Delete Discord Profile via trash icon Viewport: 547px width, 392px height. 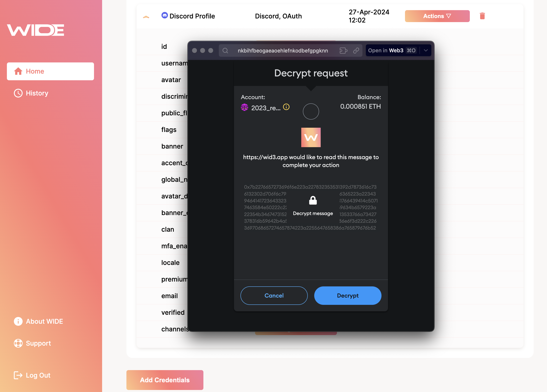482,16
